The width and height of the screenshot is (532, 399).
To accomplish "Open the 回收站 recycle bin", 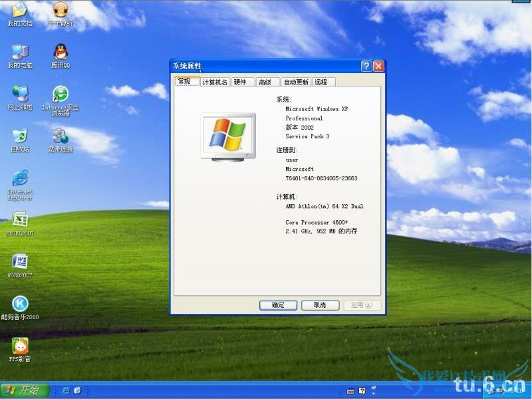I will (20, 140).
